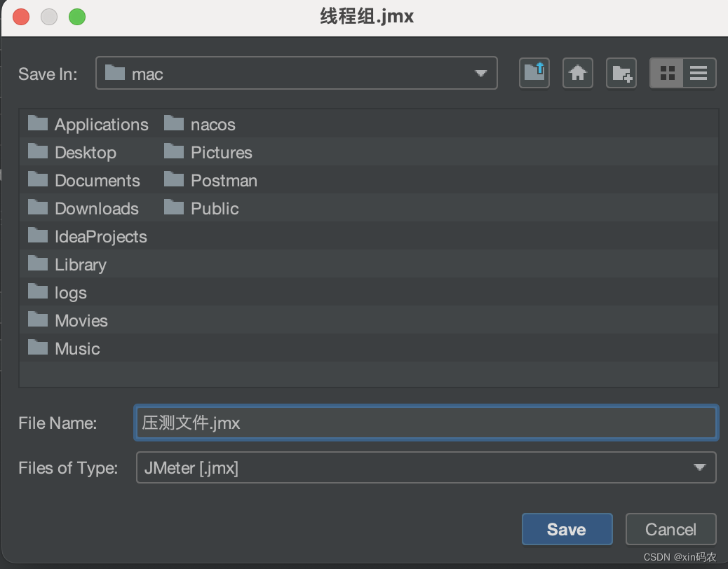Toggle the grid view mode
Viewport: 728px width, 569px height.
[x=666, y=73]
